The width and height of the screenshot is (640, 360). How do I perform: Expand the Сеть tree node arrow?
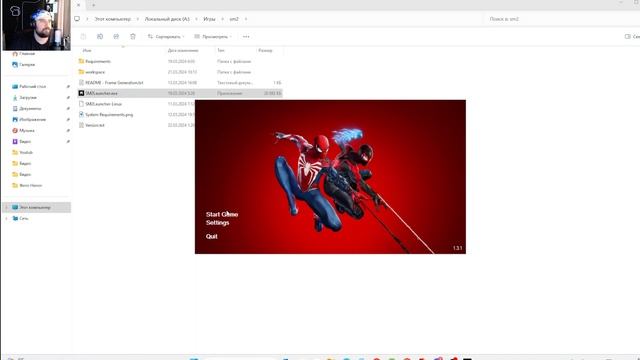tap(6, 218)
